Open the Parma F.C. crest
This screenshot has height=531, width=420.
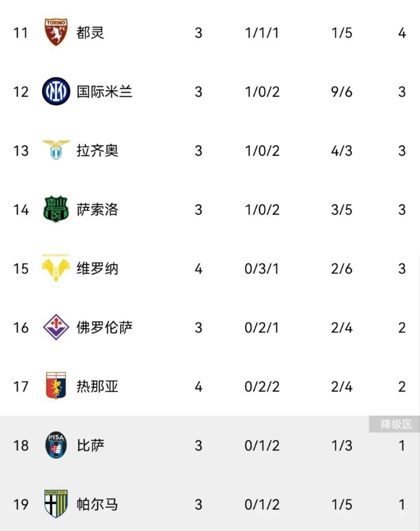click(x=56, y=503)
